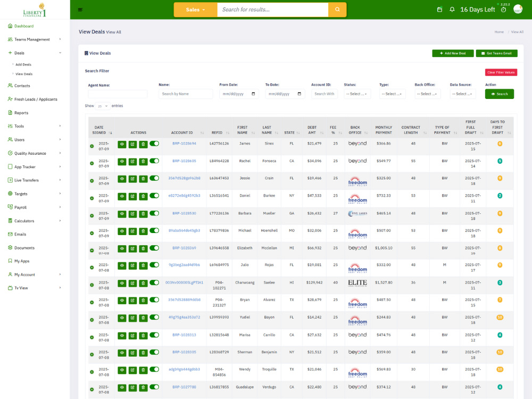Open the From Date calendar picker icon

[x=253, y=94]
